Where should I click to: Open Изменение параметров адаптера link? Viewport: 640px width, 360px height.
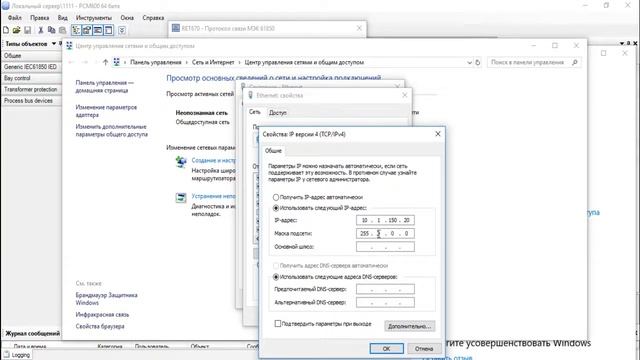click(106, 111)
